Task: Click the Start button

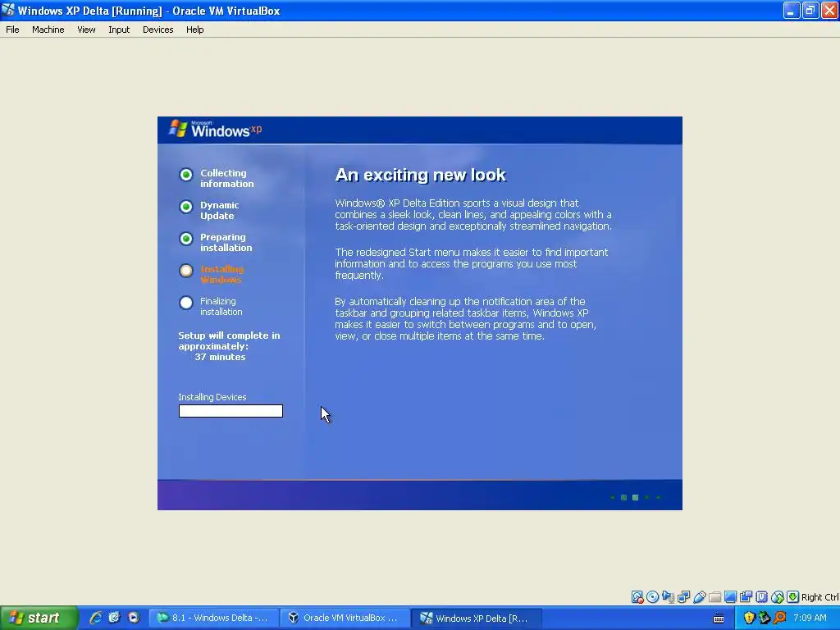Action: [39, 618]
